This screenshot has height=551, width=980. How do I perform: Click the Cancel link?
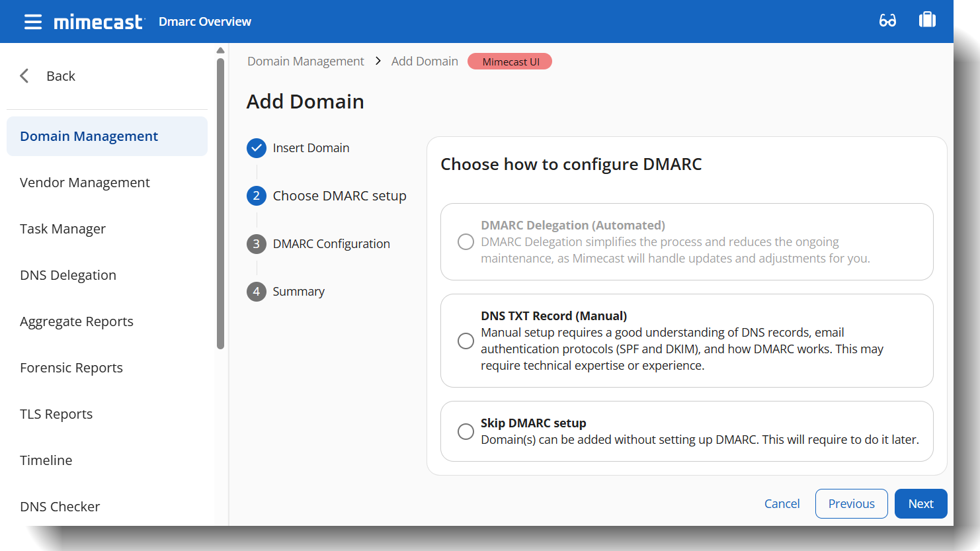pyautogui.click(x=782, y=504)
